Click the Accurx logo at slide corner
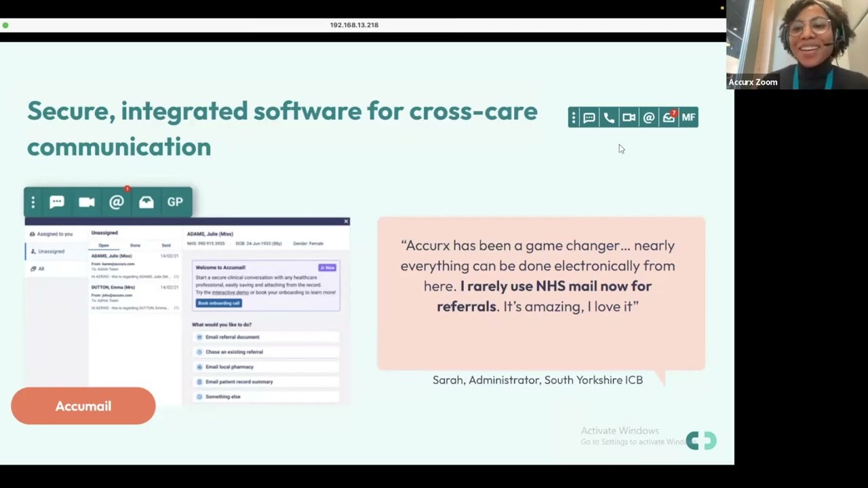The image size is (868, 488). pyautogui.click(x=701, y=441)
